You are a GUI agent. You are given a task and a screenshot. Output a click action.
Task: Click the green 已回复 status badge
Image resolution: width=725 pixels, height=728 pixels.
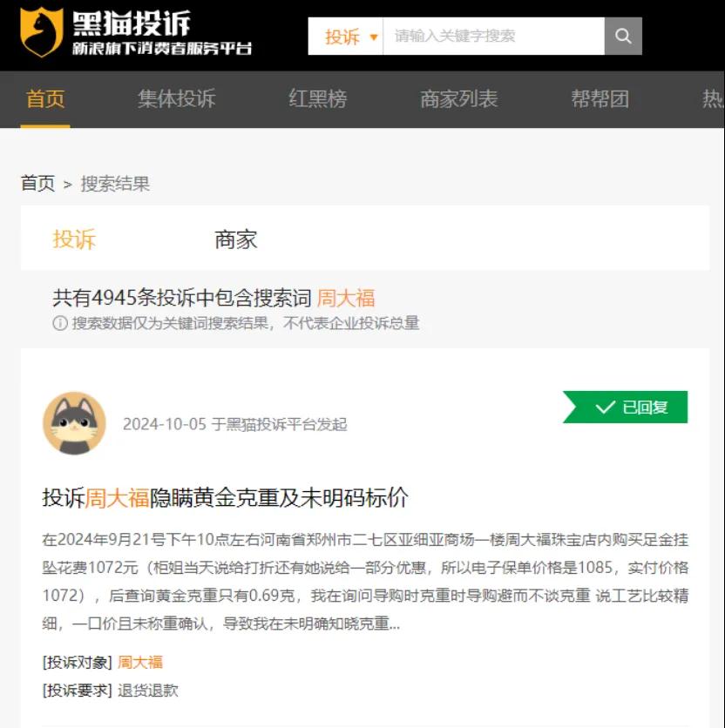(625, 408)
